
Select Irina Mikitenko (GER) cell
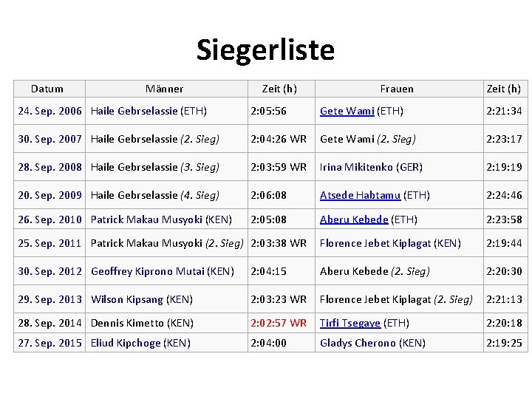pos(371,167)
